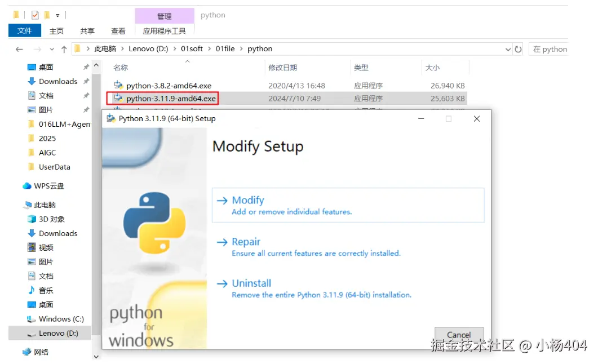Viewport: 598px width, 364px height.
Task: Click the Repair option arrow icon
Action: pos(222,242)
